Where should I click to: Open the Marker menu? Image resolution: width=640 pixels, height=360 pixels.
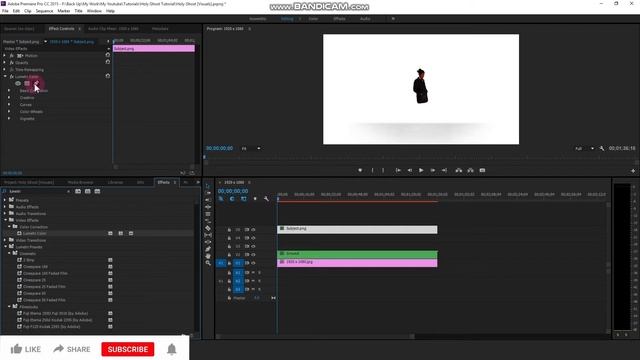pyautogui.click(x=64, y=11)
